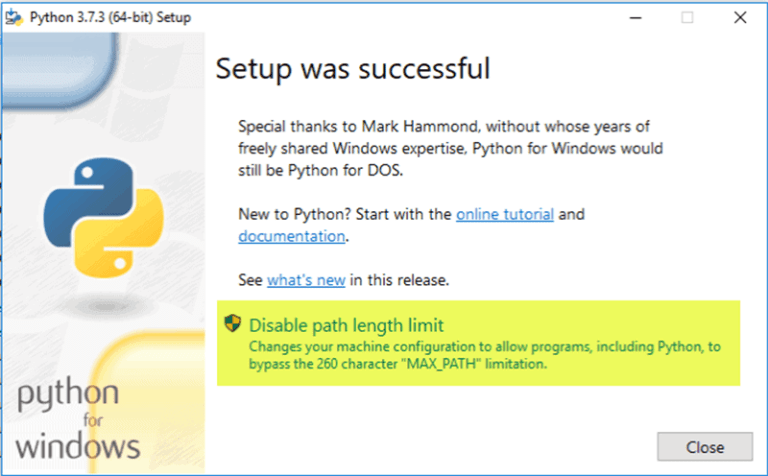Select Disable path length limit option
Image resolution: width=768 pixels, height=476 pixels.
(x=346, y=325)
